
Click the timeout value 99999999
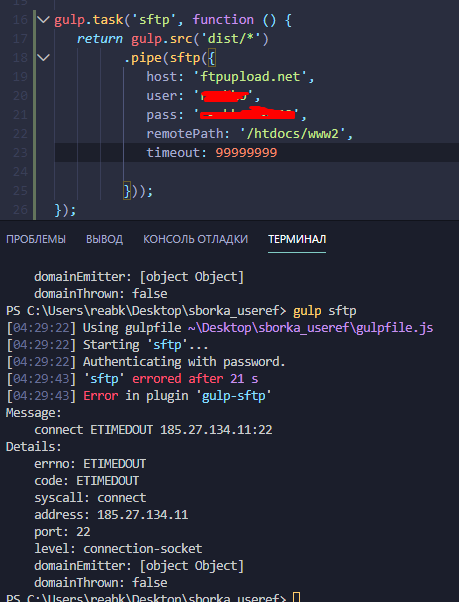coord(246,153)
